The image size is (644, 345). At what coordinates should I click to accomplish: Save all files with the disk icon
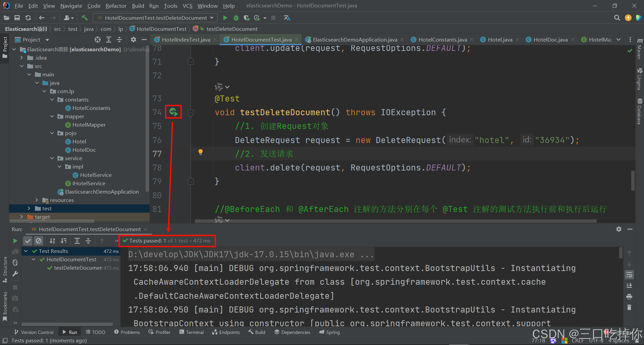[x=17, y=18]
